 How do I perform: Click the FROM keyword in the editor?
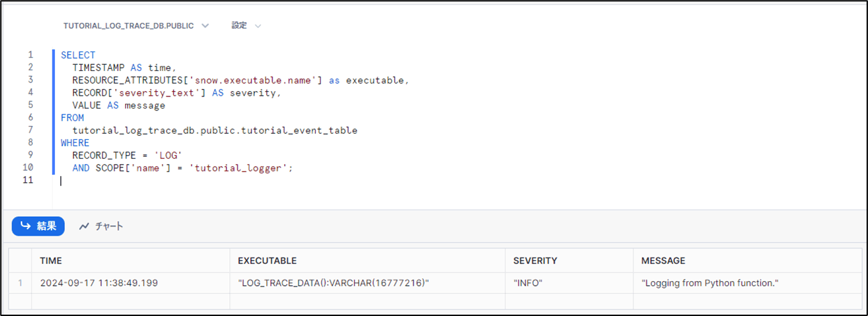point(72,118)
